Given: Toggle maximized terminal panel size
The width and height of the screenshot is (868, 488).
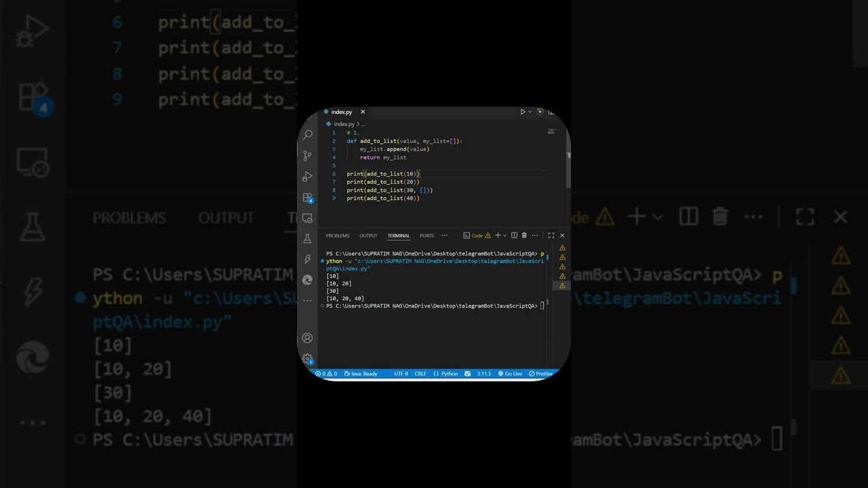Looking at the screenshot, I should point(551,236).
